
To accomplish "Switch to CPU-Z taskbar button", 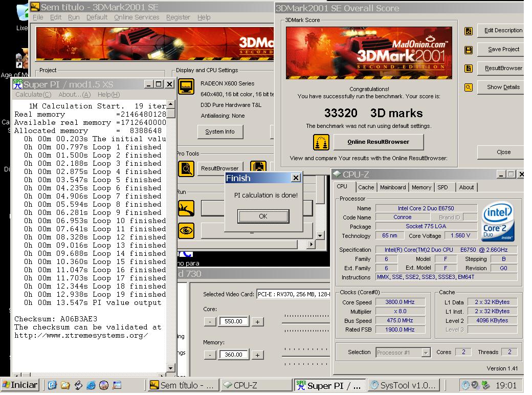I will tap(256, 385).
